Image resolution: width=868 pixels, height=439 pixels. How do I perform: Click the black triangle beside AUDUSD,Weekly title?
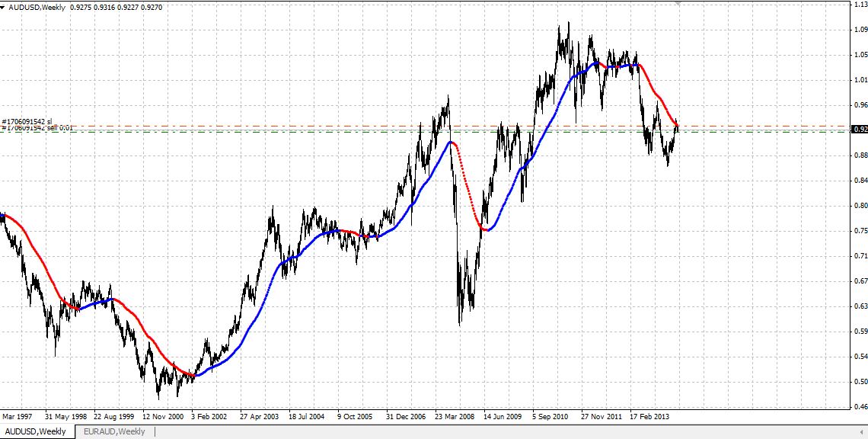pos(3,8)
